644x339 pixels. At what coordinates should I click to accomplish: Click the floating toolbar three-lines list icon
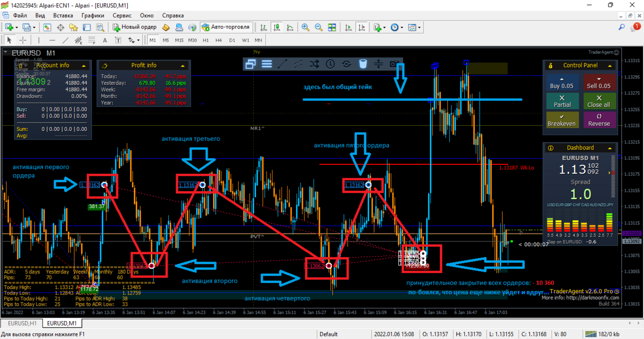(267, 64)
